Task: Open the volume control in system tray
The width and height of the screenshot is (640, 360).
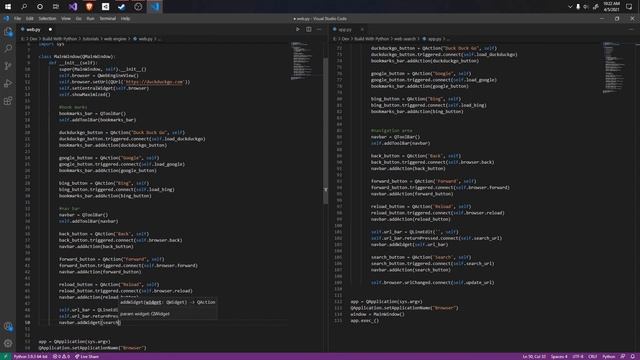Action: (x=586, y=7)
